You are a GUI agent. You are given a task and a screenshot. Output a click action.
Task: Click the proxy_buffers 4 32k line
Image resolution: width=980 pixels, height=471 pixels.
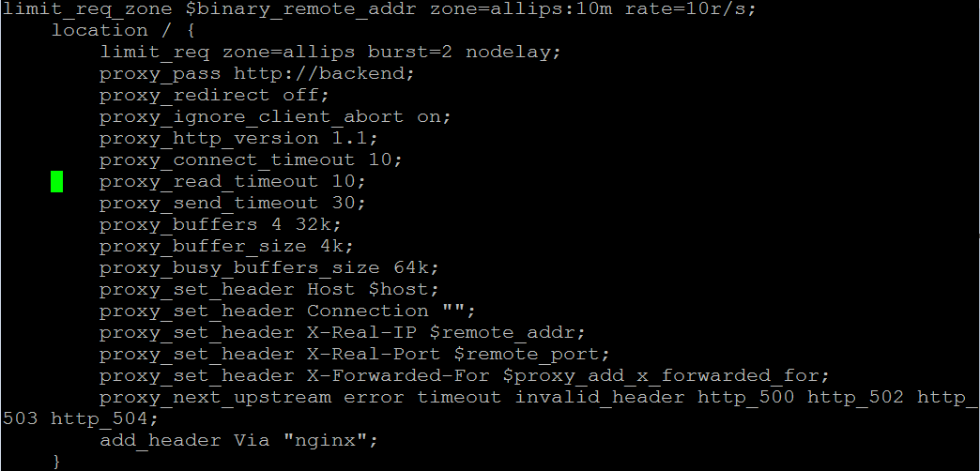[x=221, y=225]
